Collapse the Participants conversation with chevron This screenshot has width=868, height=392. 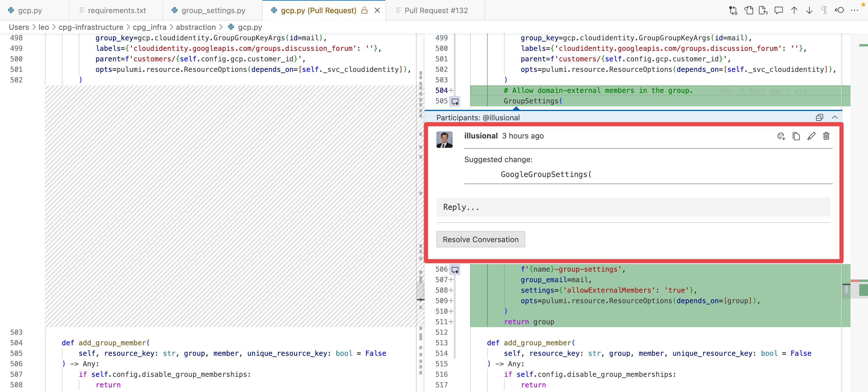pos(835,117)
